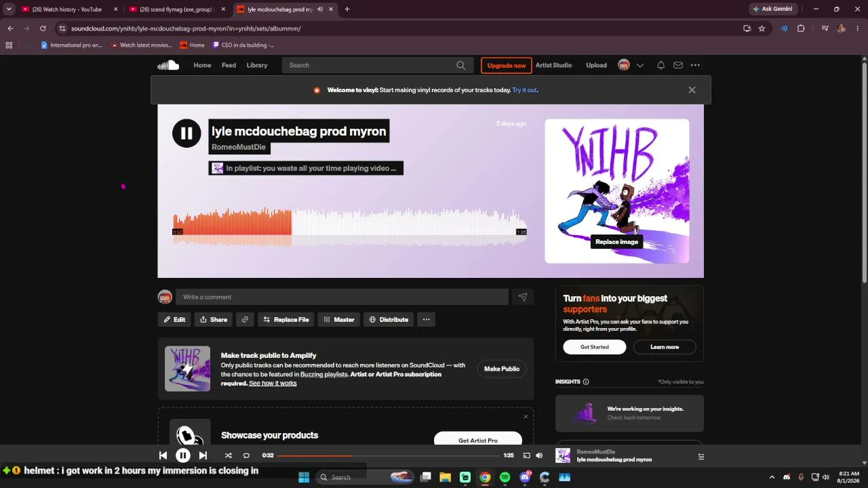The image size is (868, 488).
Task: Open the 'Buzzing playlists' link
Action: point(324,374)
